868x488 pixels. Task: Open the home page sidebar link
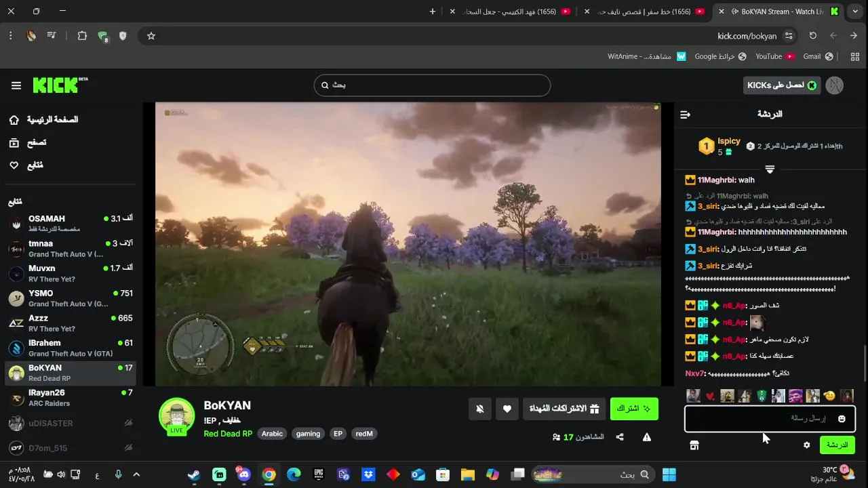45,120
